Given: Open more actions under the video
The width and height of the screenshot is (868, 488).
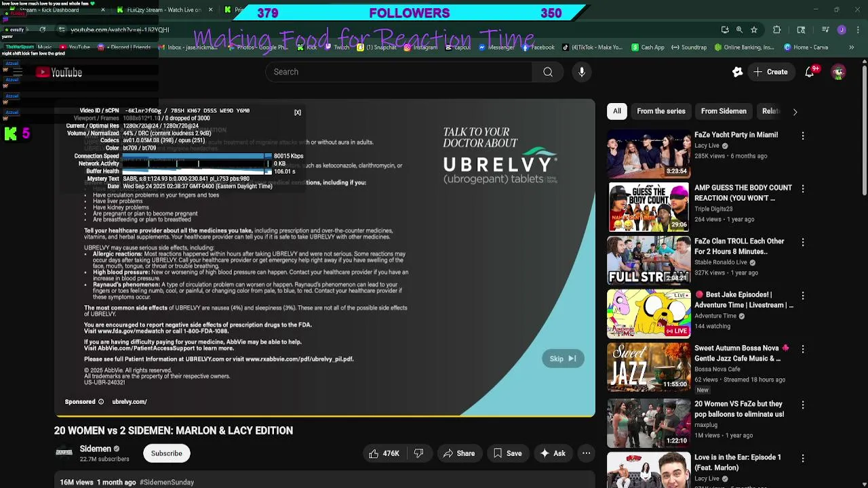Looking at the screenshot, I should (586, 453).
